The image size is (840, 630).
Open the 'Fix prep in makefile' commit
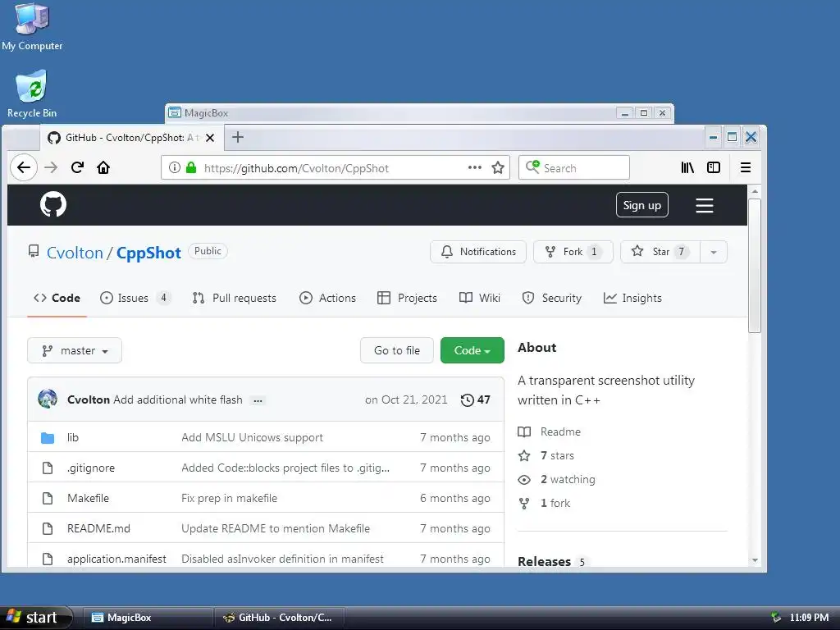[230, 498]
